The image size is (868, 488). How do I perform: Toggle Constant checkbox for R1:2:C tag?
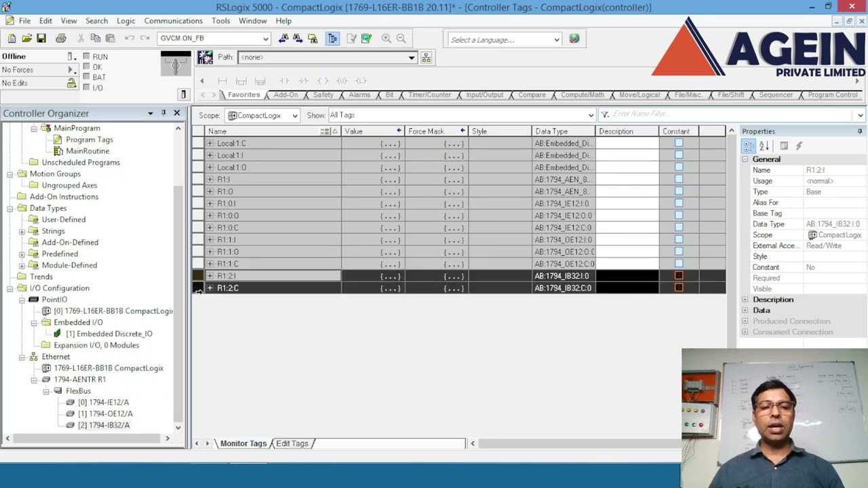679,288
